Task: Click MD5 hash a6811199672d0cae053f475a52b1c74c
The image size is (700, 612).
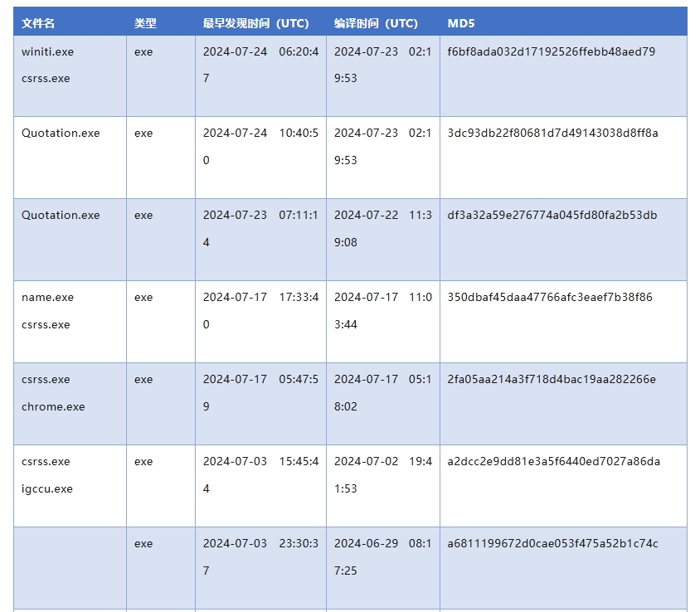Action: pos(552,543)
